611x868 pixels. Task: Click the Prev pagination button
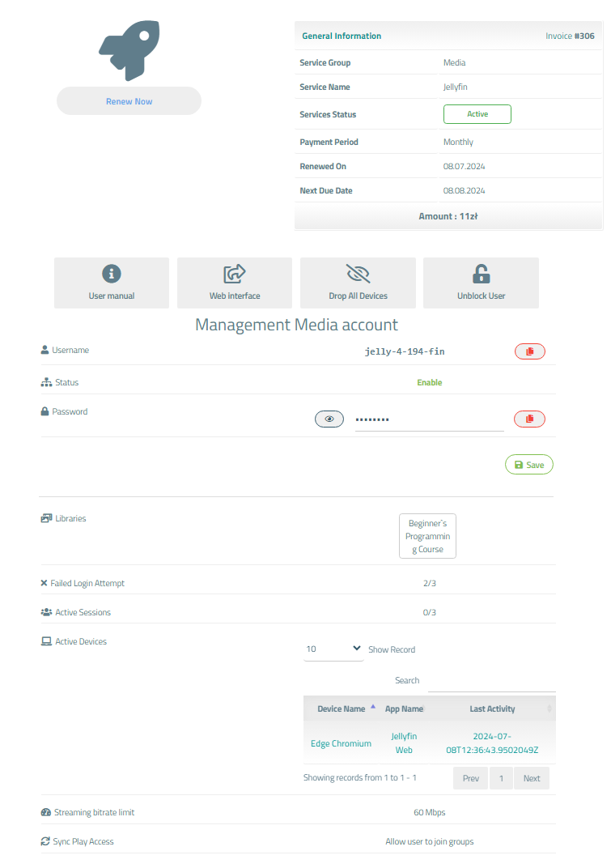tap(470, 778)
